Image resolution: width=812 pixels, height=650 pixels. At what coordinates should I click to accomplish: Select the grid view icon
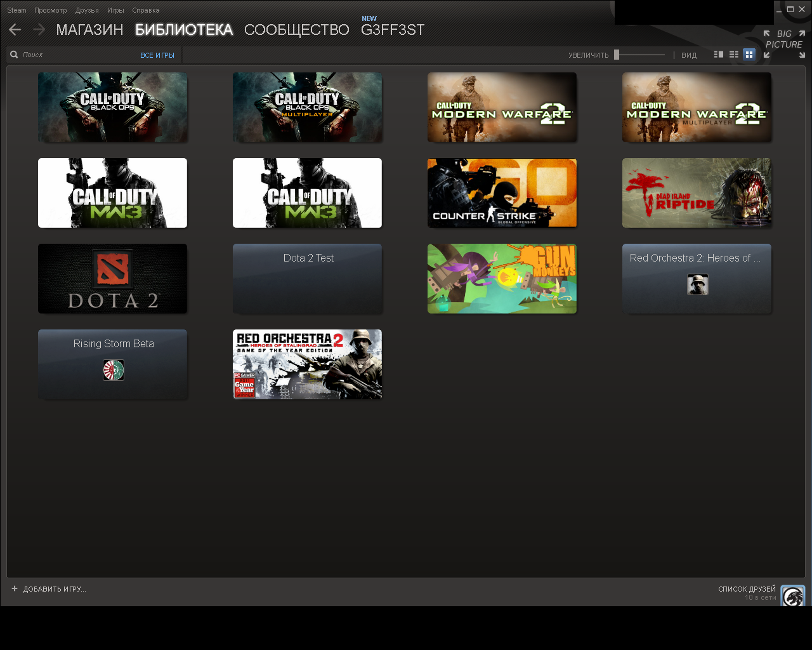click(x=749, y=55)
